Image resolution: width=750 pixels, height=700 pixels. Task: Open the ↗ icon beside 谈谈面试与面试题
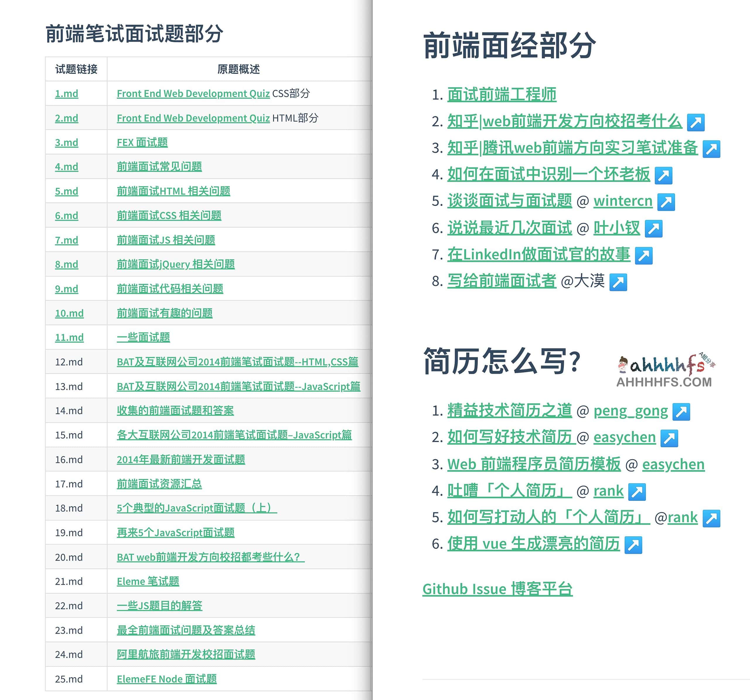pyautogui.click(x=667, y=202)
